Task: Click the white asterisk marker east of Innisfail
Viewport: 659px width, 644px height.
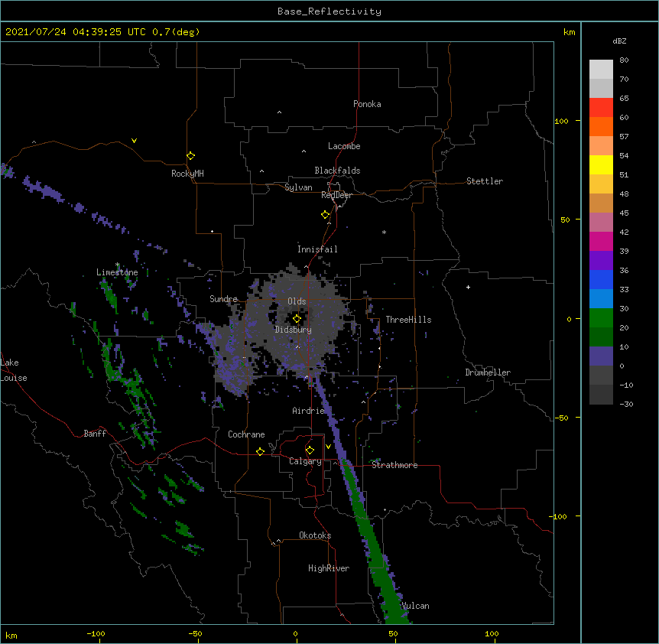Action: [x=384, y=232]
